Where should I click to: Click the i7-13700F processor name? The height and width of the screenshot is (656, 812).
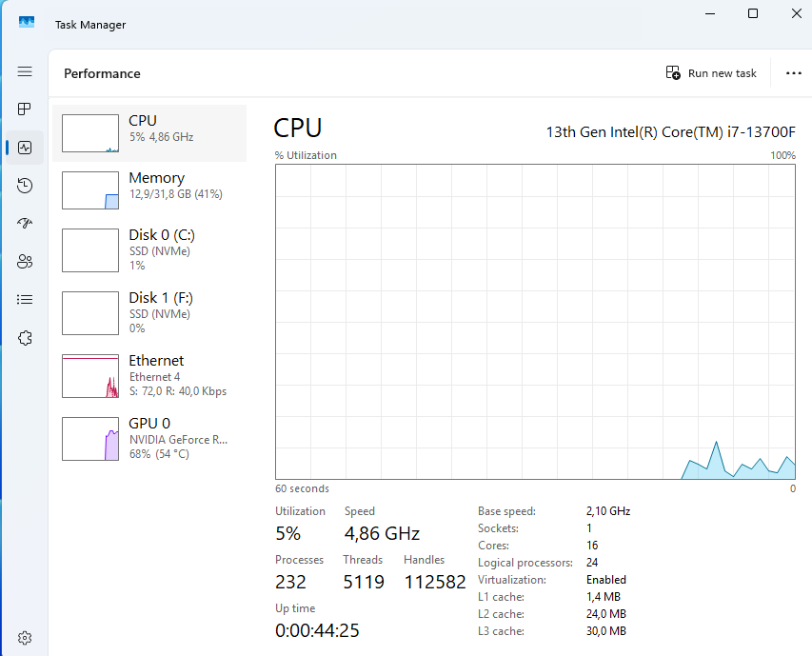point(670,132)
